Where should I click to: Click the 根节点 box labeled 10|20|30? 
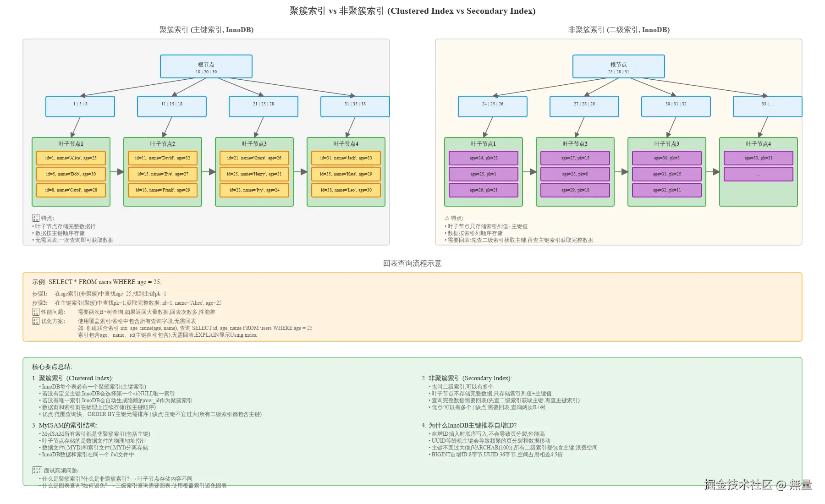[x=206, y=66]
